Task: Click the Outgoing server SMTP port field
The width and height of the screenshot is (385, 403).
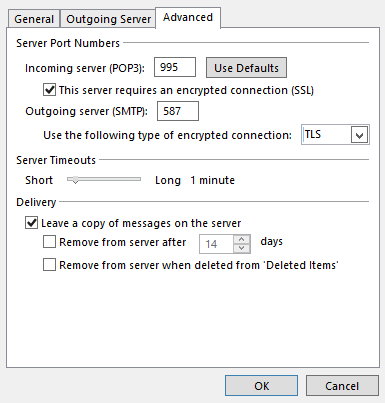Action: 178,111
